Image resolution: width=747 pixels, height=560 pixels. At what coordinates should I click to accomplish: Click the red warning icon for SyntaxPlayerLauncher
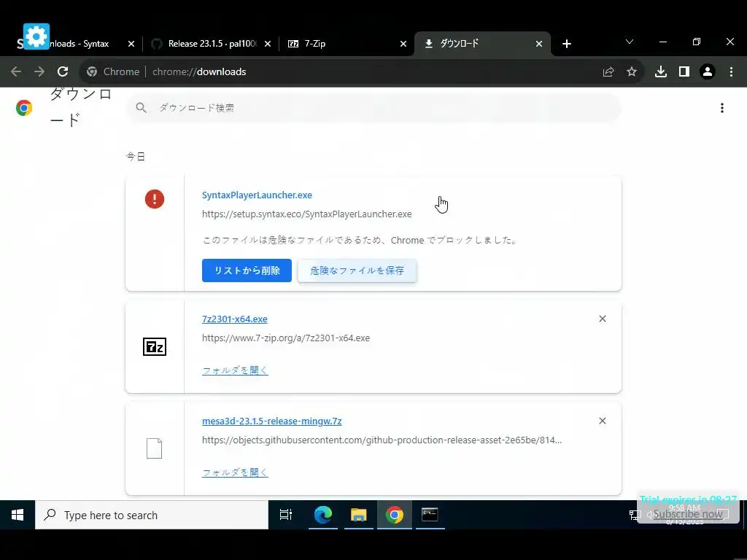[x=155, y=199]
